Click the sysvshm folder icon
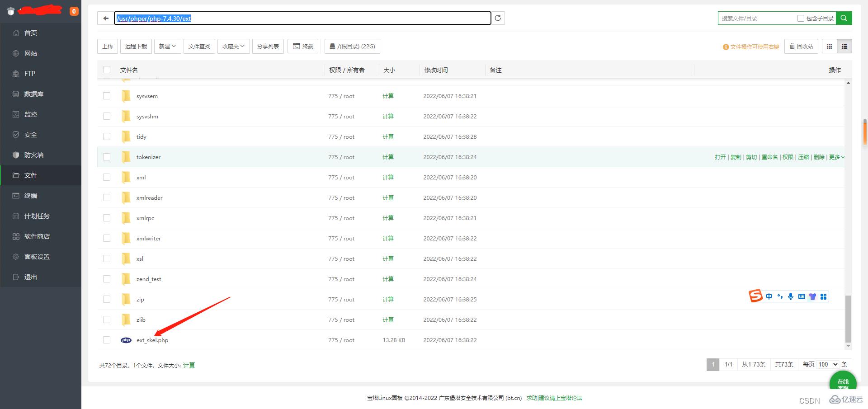This screenshot has height=409, width=868. [x=126, y=116]
